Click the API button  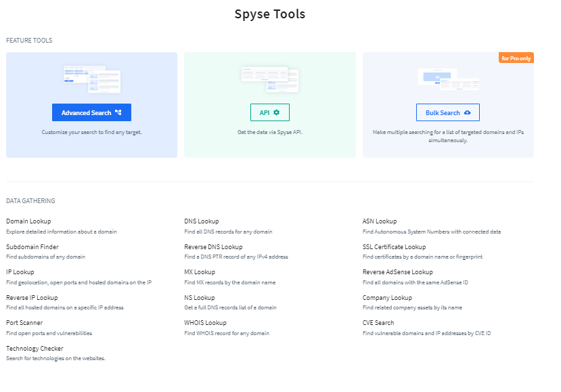tap(269, 112)
